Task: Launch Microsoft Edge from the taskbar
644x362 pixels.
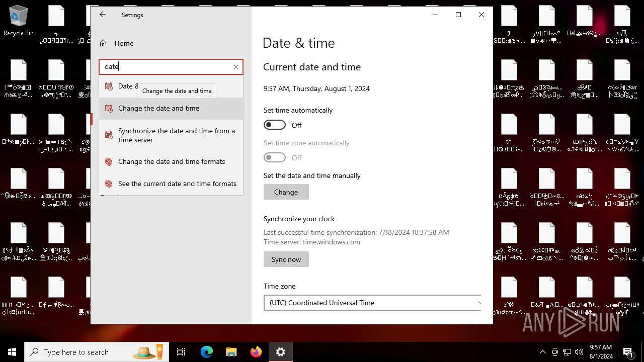Action: coord(207,352)
